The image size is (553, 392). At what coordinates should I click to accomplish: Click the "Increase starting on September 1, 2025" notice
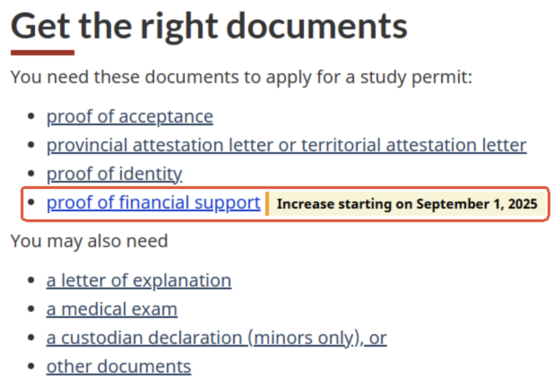click(x=407, y=204)
